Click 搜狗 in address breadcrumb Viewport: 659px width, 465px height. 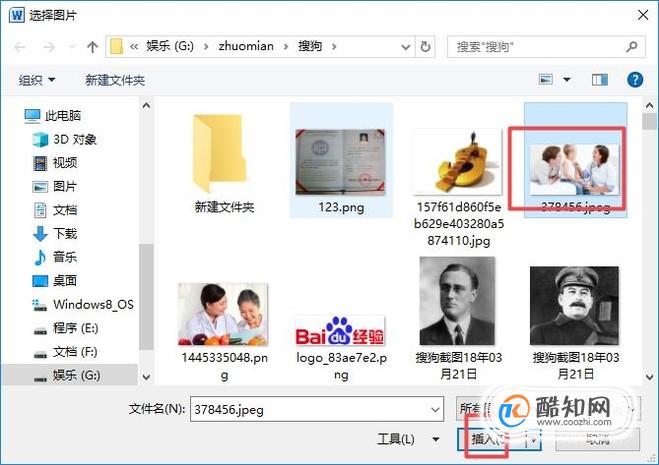coord(310,46)
